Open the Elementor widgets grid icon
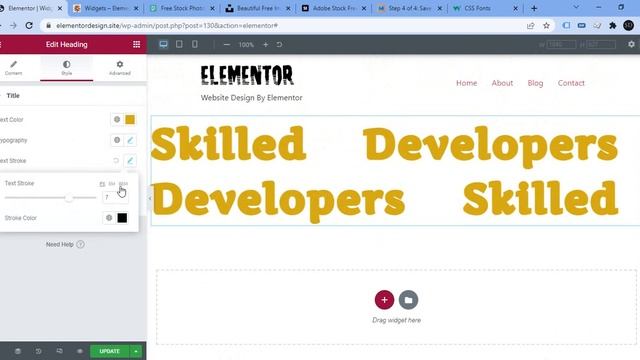 [x=136, y=44]
